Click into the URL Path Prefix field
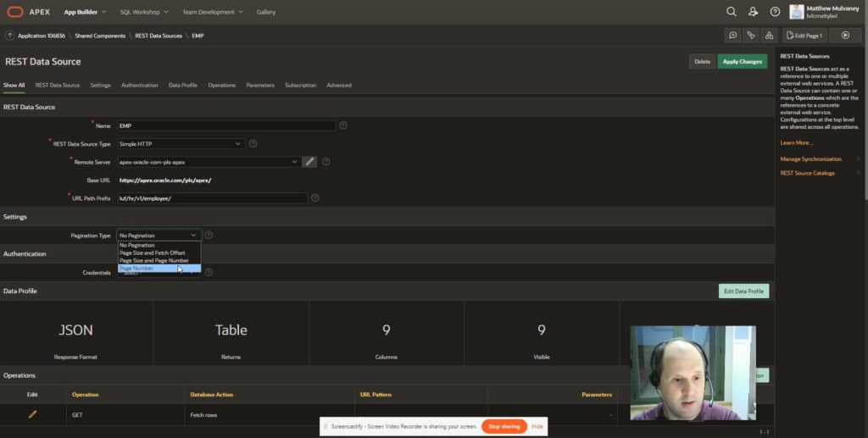This screenshot has width=868, height=438. point(212,198)
